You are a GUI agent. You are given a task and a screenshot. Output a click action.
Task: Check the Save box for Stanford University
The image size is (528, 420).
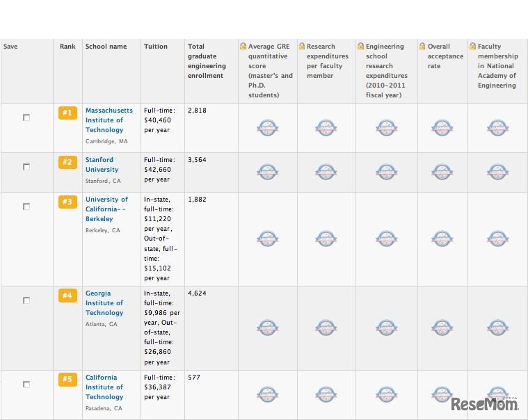pos(26,167)
